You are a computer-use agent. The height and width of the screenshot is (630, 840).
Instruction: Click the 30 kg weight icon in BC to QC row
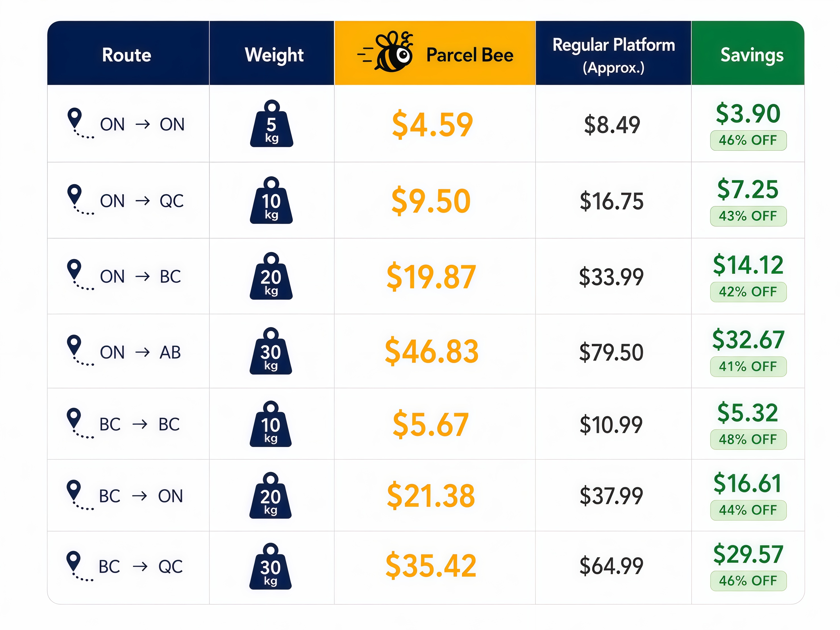(x=270, y=566)
